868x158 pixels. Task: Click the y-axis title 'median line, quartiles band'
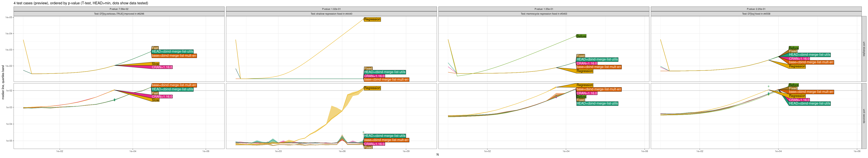coord(3,82)
